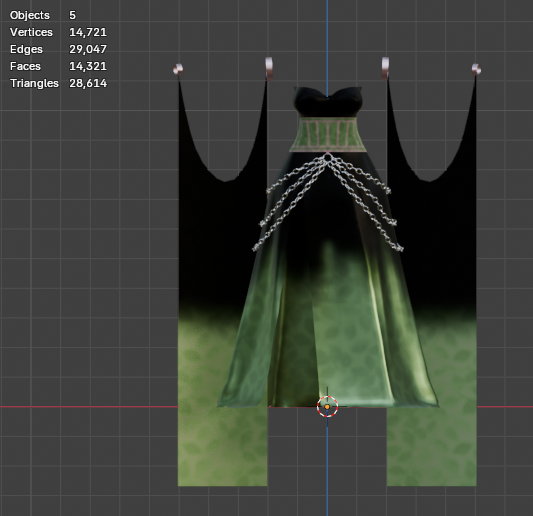Click the orange origin dot
Viewport: 533px width, 516px height.
click(327, 407)
